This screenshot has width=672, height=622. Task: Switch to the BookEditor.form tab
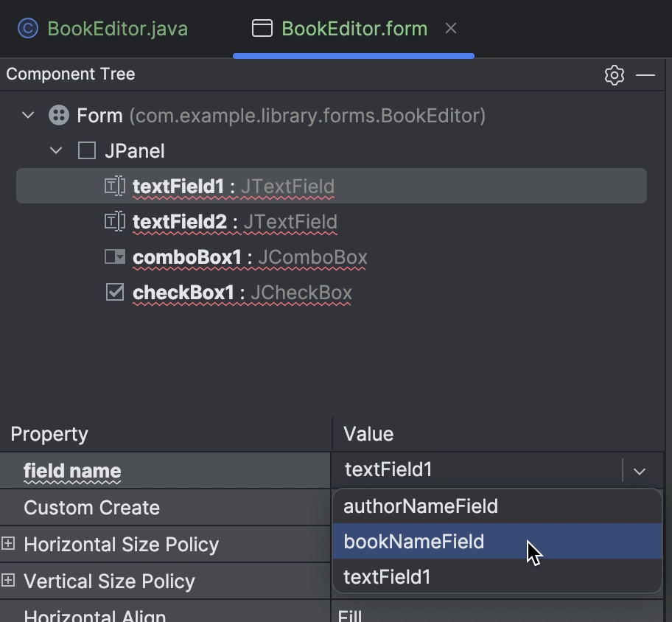[354, 29]
